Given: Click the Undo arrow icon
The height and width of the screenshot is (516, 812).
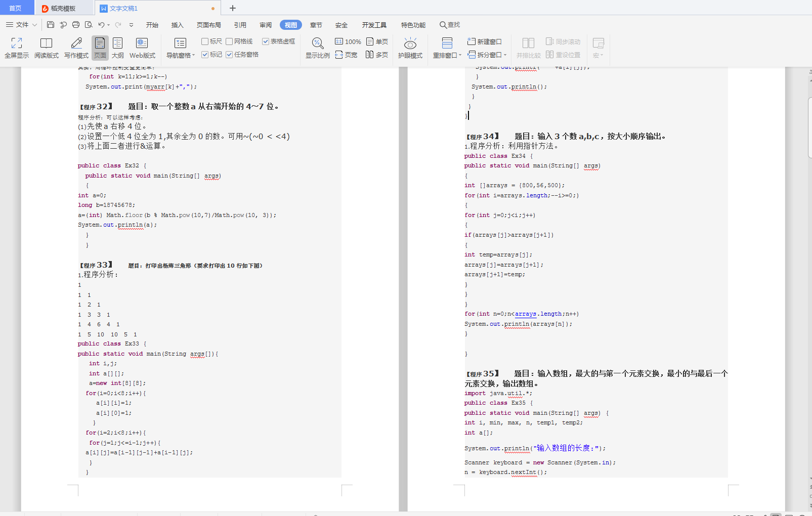Looking at the screenshot, I should pyautogui.click(x=101, y=25).
